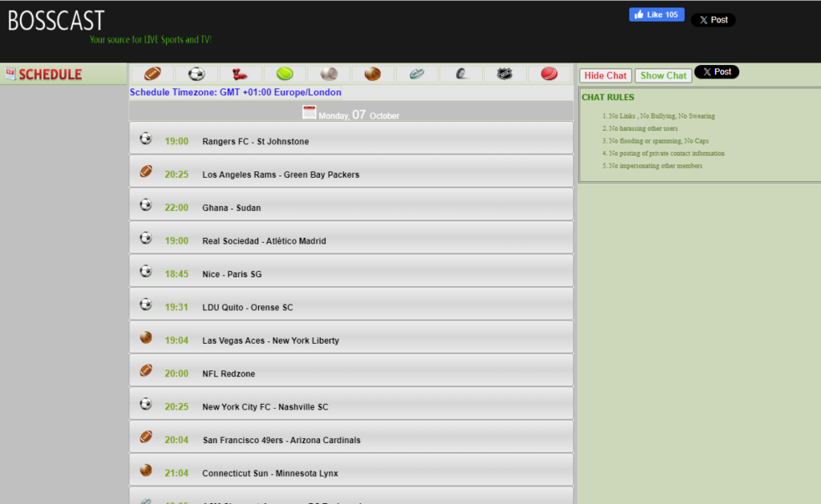The image size is (821, 504).
Task: Hide the chat panel
Action: click(605, 75)
